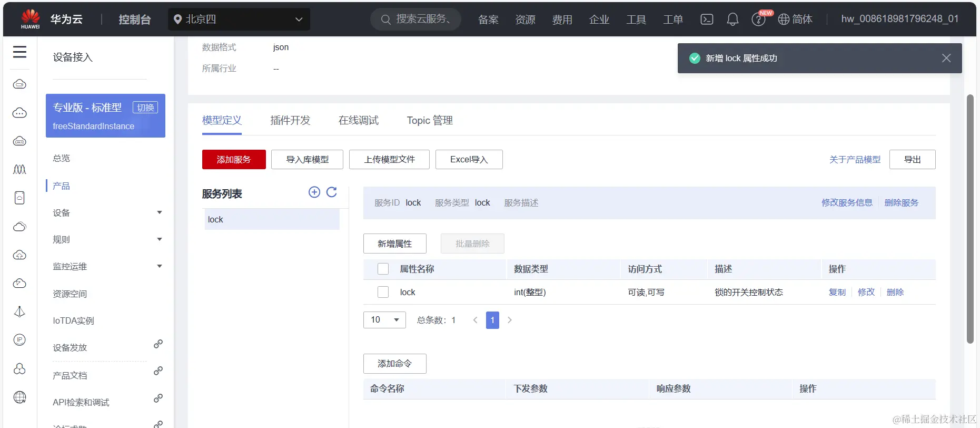This screenshot has width=980, height=428.
Task: Switch to the Topic 管理 tab
Action: [x=430, y=120]
